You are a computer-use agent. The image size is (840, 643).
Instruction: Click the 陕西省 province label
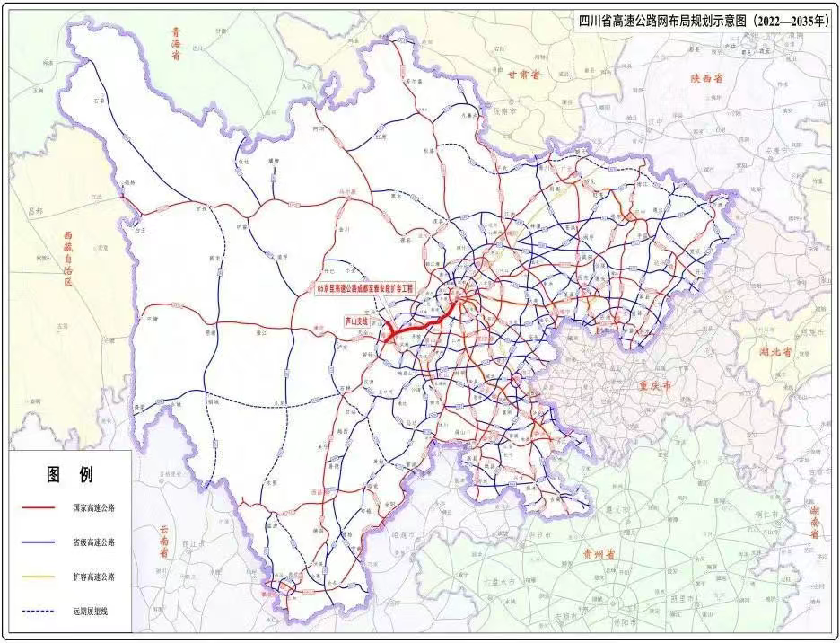pos(706,79)
